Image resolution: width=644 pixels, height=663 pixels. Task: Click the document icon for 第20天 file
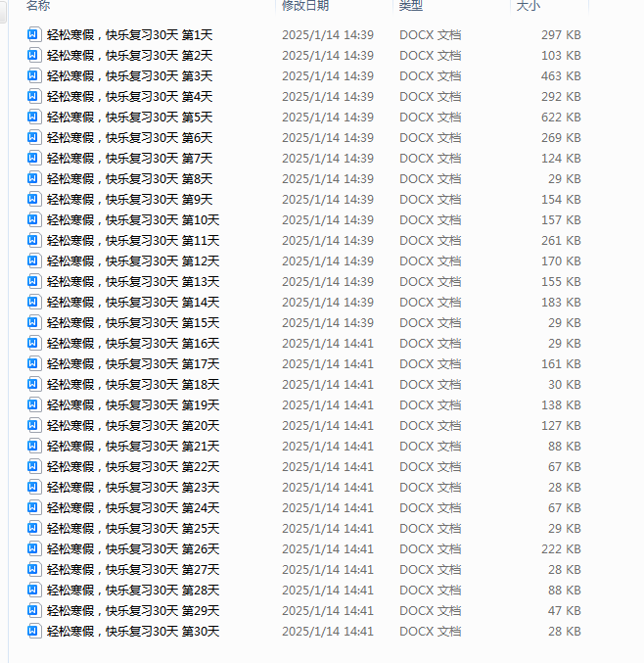pos(34,426)
